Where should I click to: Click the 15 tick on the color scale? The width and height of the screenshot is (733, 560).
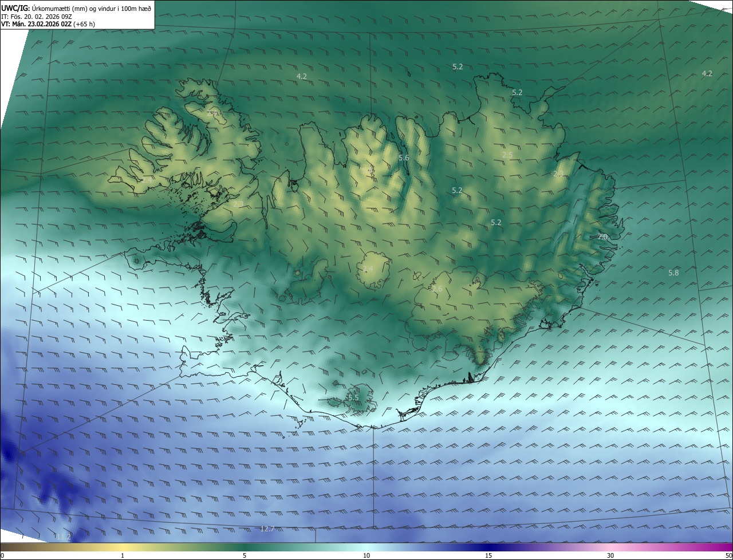[488, 555]
